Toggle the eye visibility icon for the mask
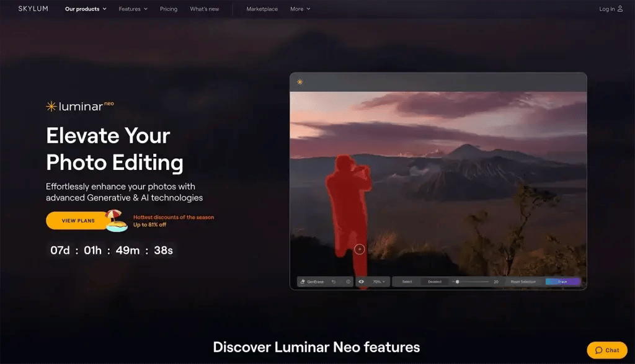This screenshot has height=364, width=635. 362,282
